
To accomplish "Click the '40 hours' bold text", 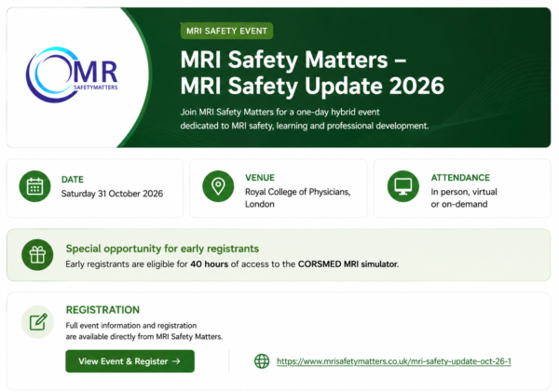I will (210, 264).
